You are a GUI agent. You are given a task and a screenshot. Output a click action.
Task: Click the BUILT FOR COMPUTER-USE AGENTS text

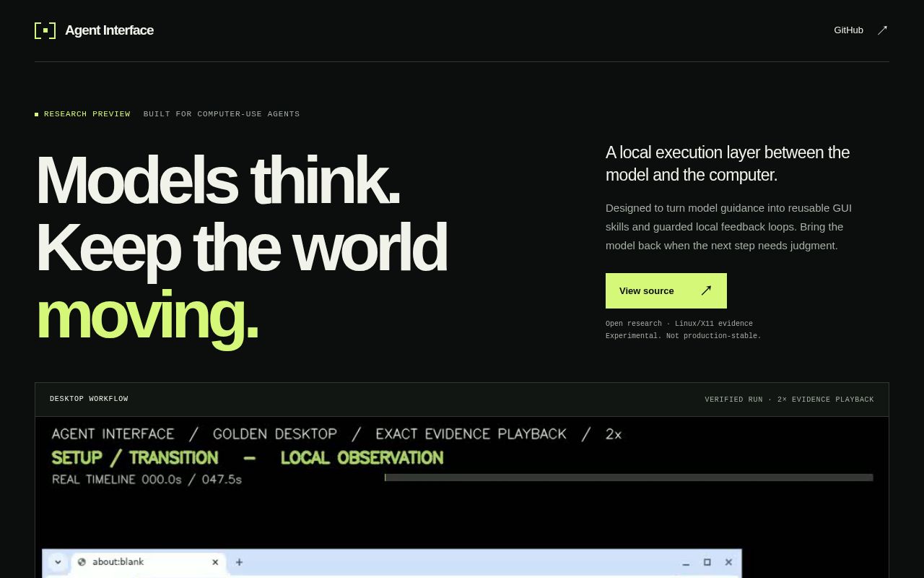click(222, 114)
